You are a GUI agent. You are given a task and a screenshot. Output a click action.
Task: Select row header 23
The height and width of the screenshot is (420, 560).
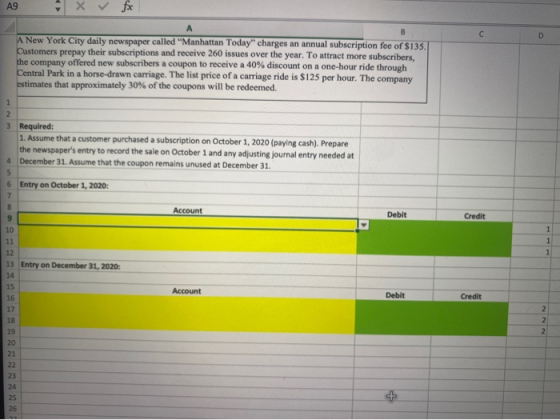coord(12,376)
